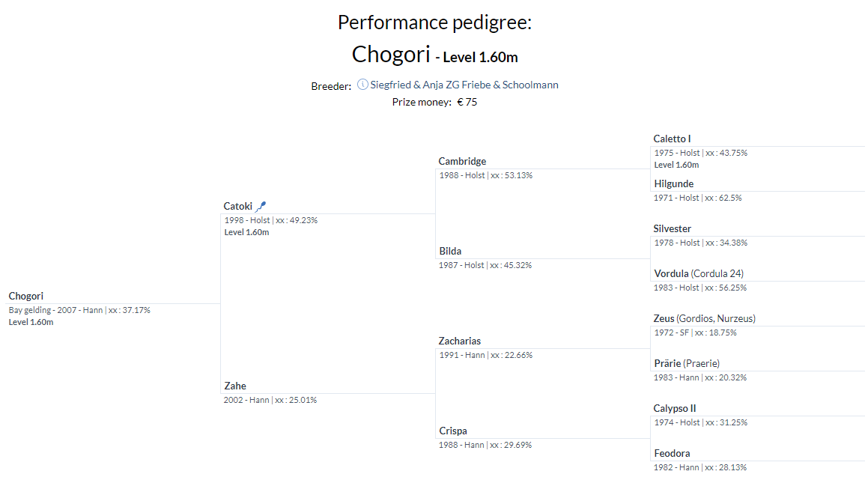Select Crispa in the pedigree
Screen dimensions: 868x492
[453, 431]
